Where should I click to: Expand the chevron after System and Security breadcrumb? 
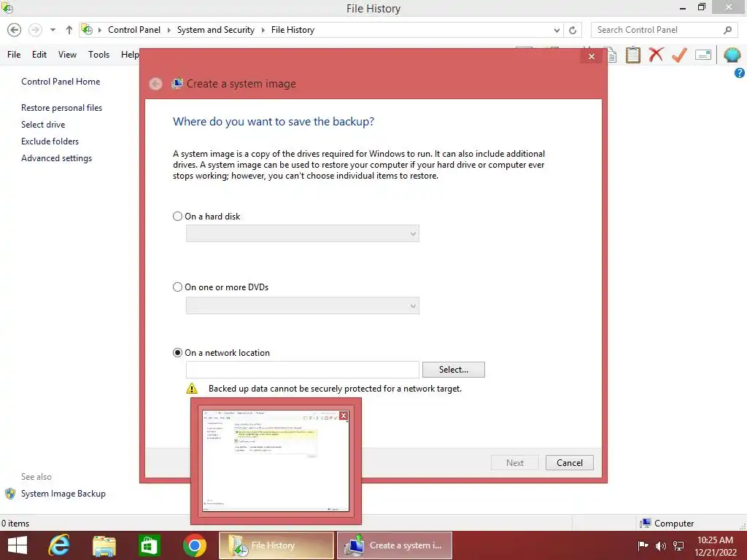(x=263, y=30)
